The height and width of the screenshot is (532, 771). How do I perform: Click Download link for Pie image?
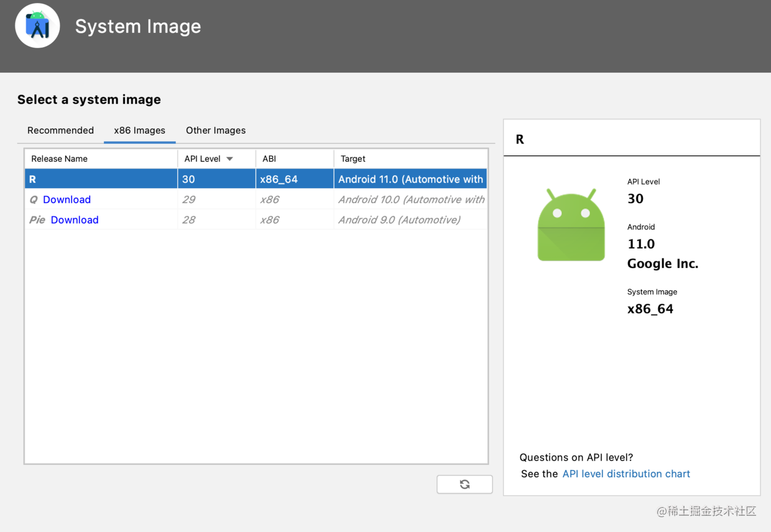pos(75,220)
